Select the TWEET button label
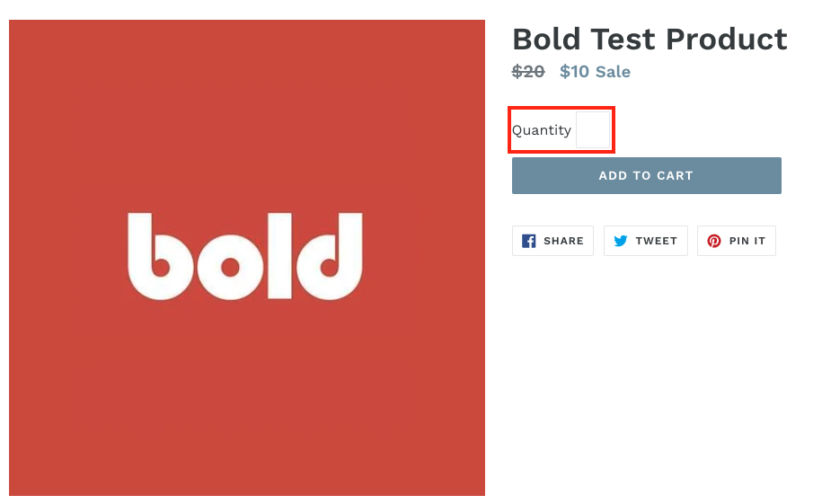This screenshot has height=504, width=822. [x=657, y=241]
